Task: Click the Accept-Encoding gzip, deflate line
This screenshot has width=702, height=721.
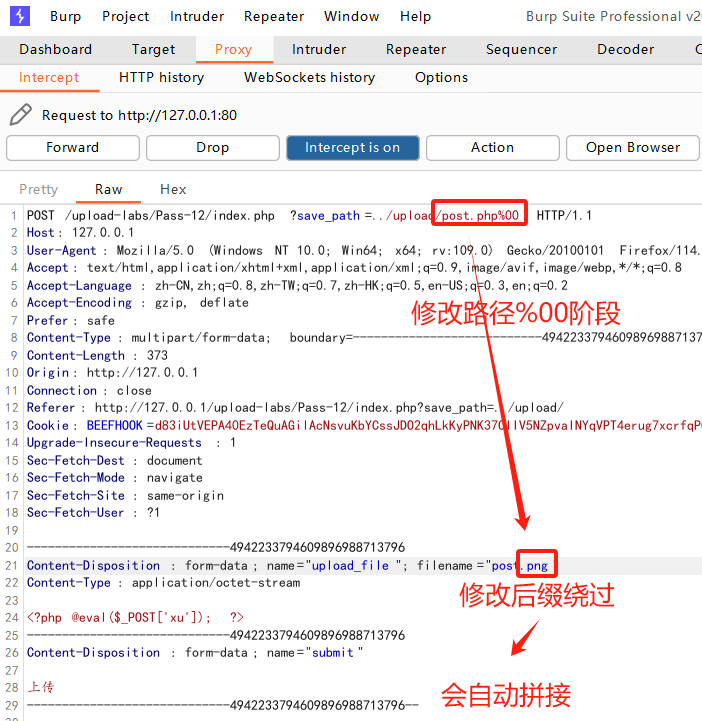Action: [137, 303]
